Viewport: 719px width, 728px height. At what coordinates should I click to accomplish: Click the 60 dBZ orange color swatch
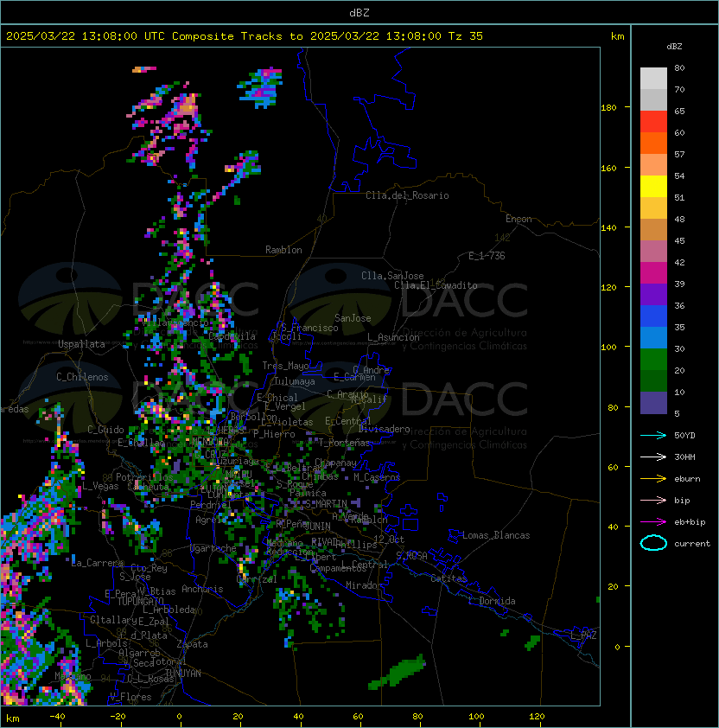coord(653,143)
